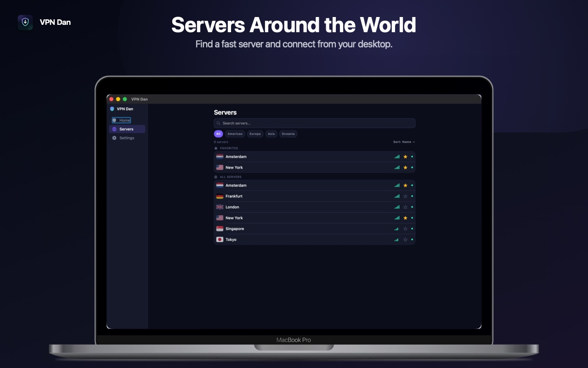Click the Singapore flag icon
Viewport: 588px width, 368px height.
click(x=220, y=229)
